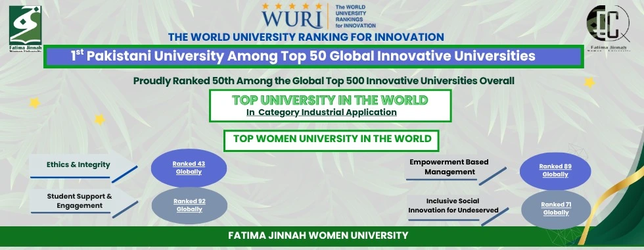The image size is (644, 250).
Task: Click the black circular logo at top right
Action: click(608, 28)
